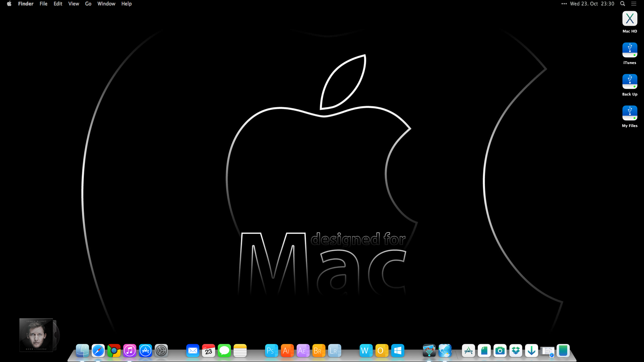Restore the minimized Safari window thumbnail
The image size is (644, 362).
547,351
